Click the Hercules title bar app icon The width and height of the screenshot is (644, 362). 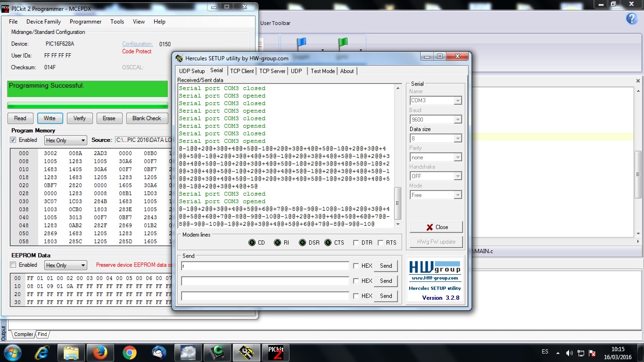pos(179,58)
